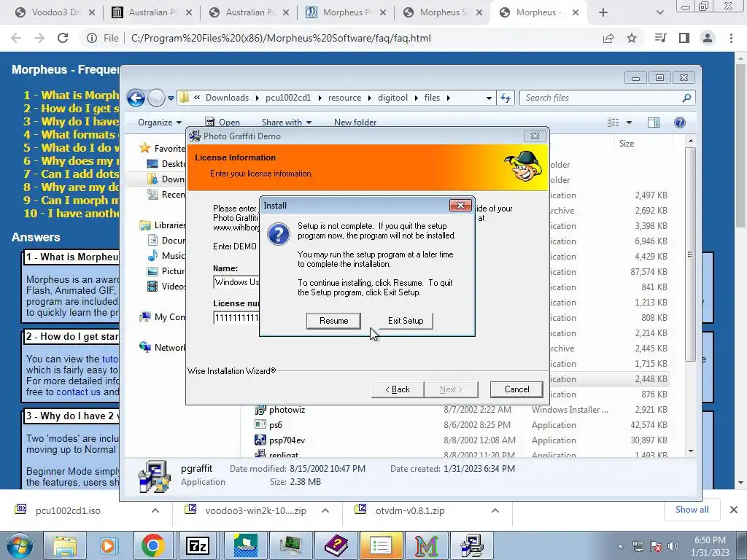Switch to Voodoo3 browser tab
This screenshot has width=747, height=560.
[55, 12]
